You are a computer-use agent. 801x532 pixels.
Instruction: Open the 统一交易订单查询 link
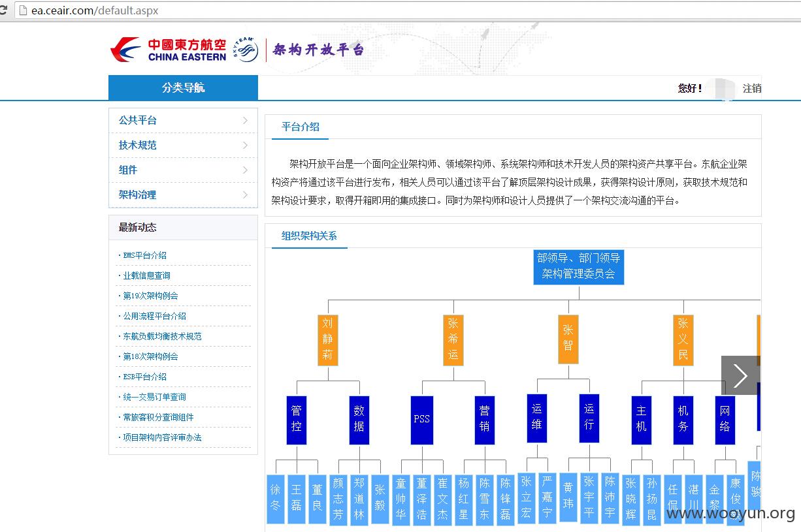tap(154, 397)
